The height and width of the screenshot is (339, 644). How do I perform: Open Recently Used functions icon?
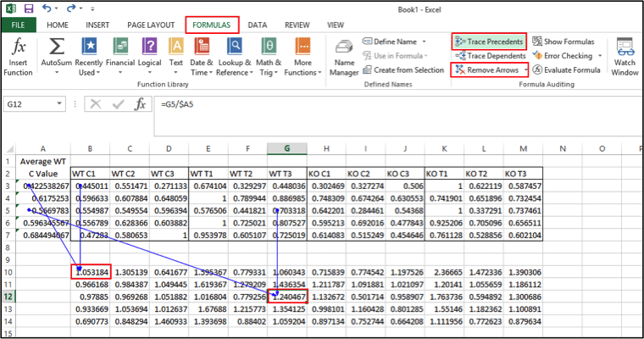click(x=89, y=46)
